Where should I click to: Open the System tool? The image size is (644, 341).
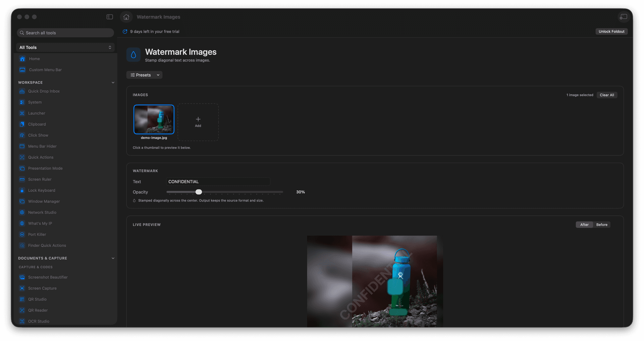(x=66, y=102)
